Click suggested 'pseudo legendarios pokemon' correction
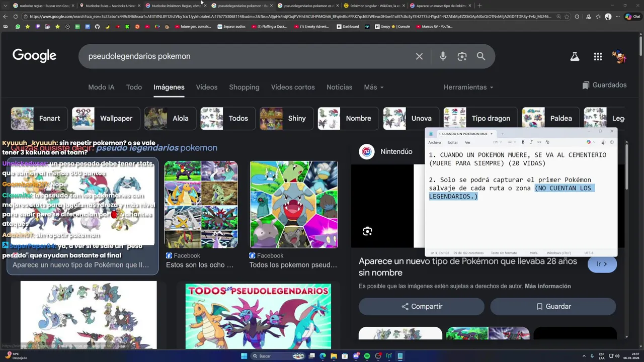 pos(156,148)
